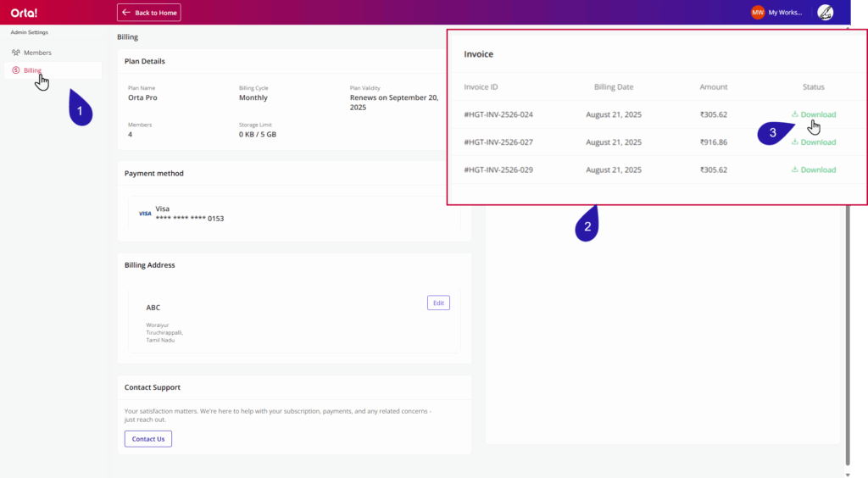This screenshot has width=868, height=478.
Task: Click step marker number 2
Action: tap(587, 225)
